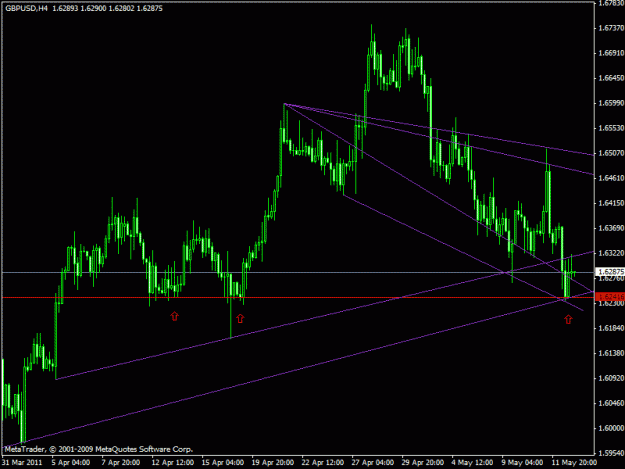625x469 pixels.
Task: Select the current price tag 1.62875 on axis
Action: [x=611, y=272]
